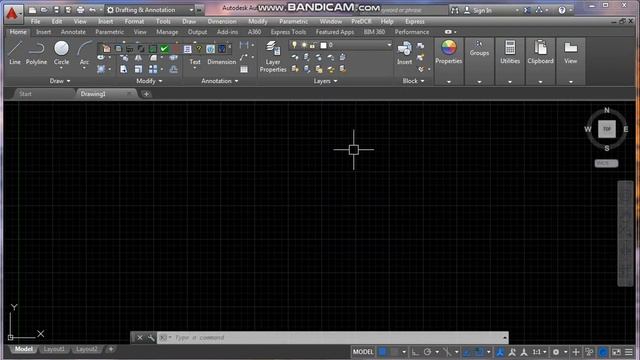Open the Utilities calculator panel
This screenshot has height=360, width=640.
(510, 52)
